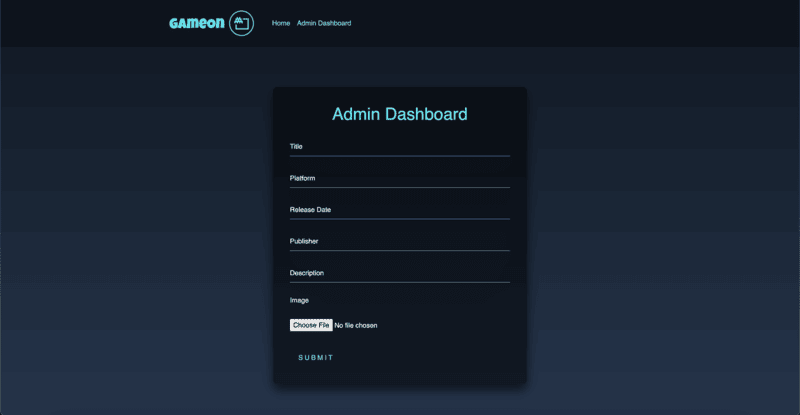Click the Publisher label text
The height and width of the screenshot is (415, 800).
pos(304,241)
